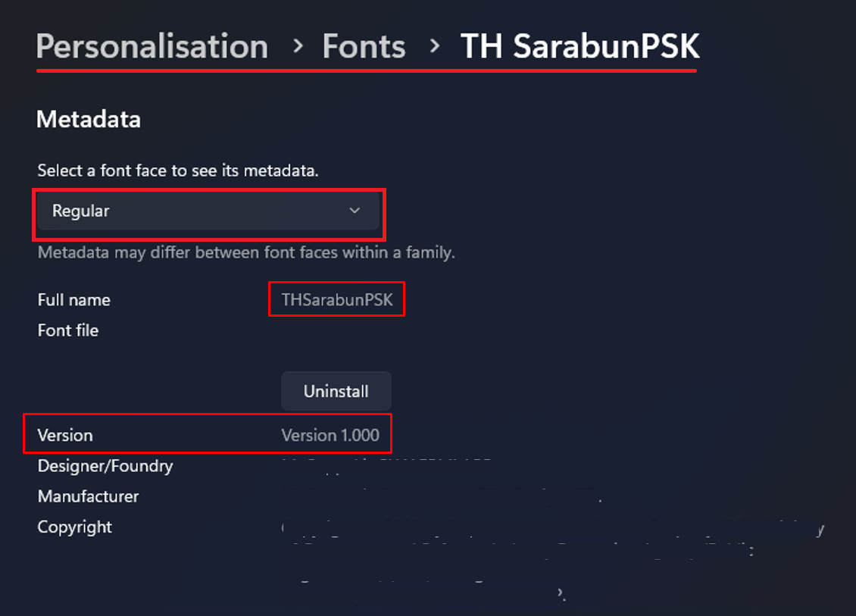Select the THSarabunPSK full name value
Viewport: 856px width, 616px height.
(337, 300)
